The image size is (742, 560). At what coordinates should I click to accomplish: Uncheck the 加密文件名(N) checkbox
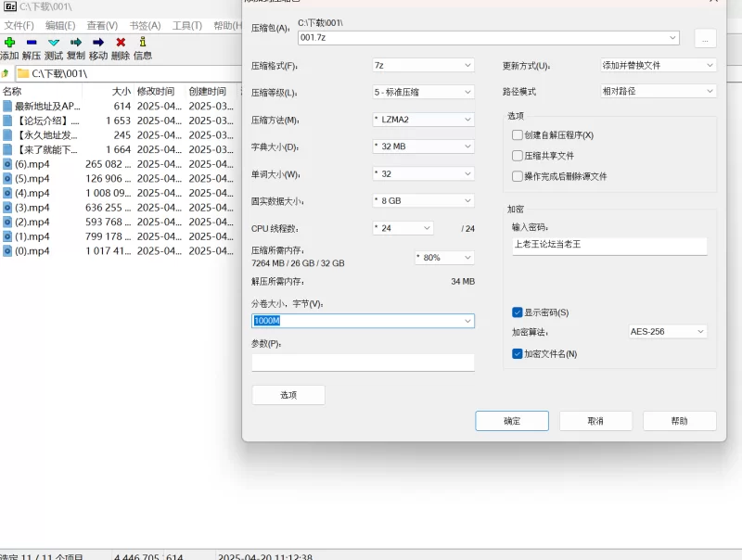(518, 354)
